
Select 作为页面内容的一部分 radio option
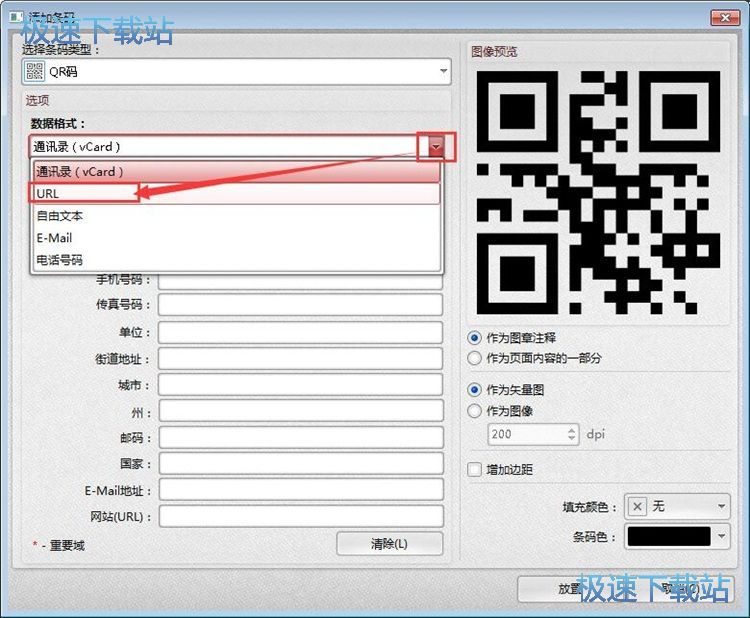(x=474, y=358)
